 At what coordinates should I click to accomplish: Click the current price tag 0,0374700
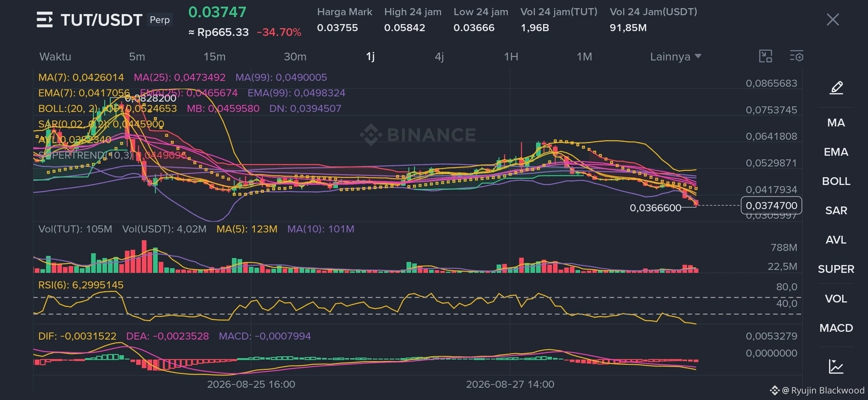(771, 205)
